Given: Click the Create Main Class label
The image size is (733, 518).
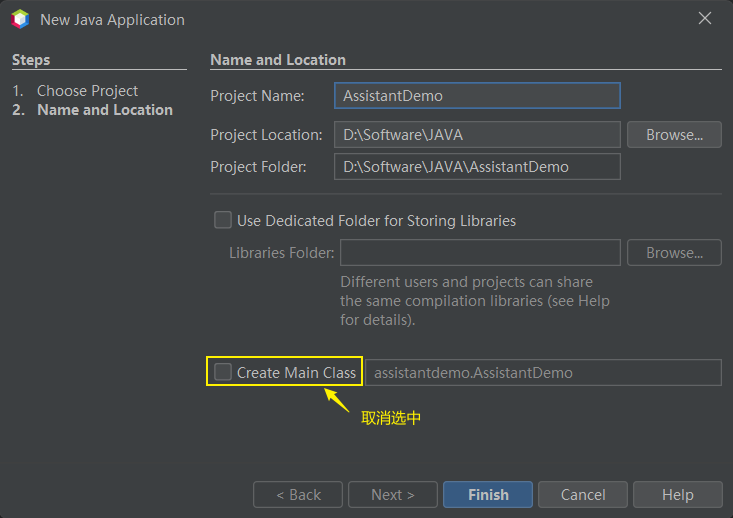Looking at the screenshot, I should [296, 373].
